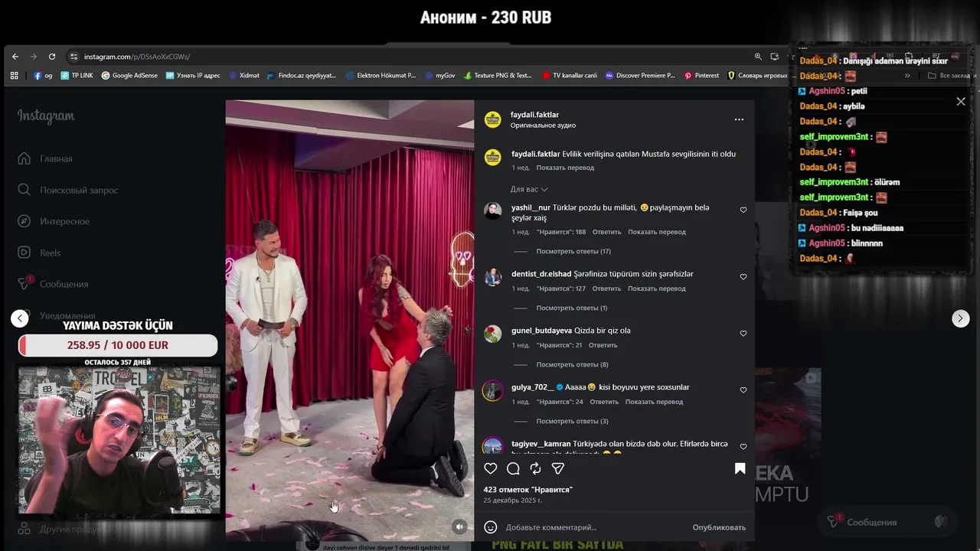Screen dimensions: 980x551
Task: Open yashil__nur username link
Action: tap(531, 207)
